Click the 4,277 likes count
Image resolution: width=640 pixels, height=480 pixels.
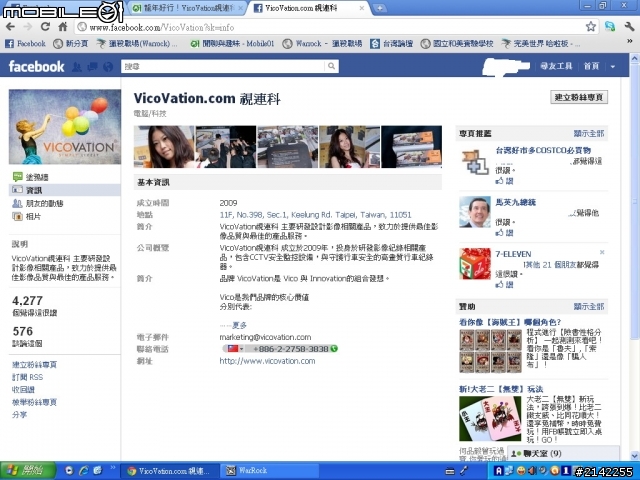27,301
